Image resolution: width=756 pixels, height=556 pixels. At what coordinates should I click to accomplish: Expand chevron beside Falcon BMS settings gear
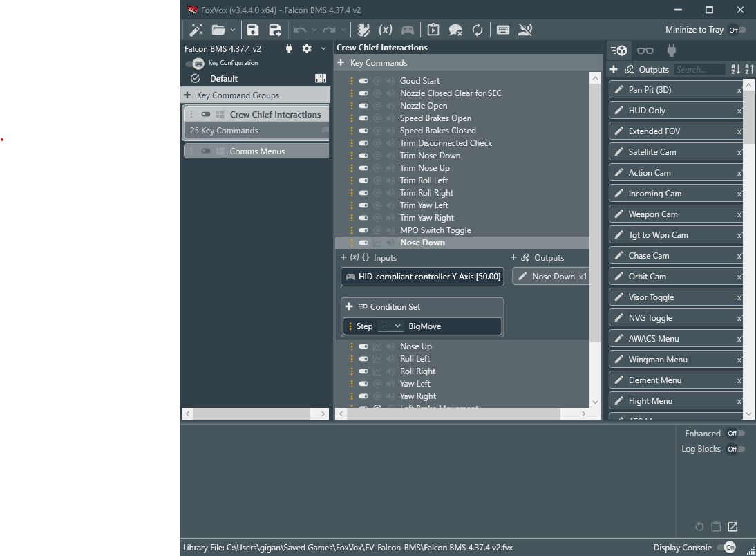point(323,48)
